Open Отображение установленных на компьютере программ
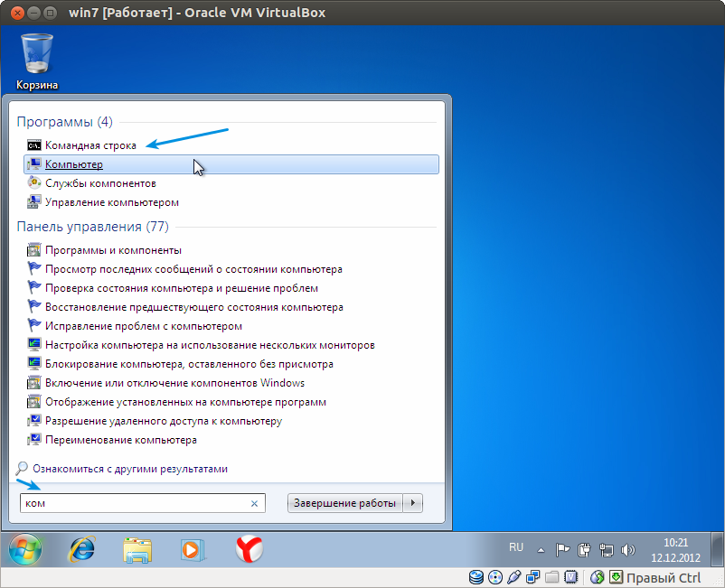The image size is (725, 588). click(231, 402)
